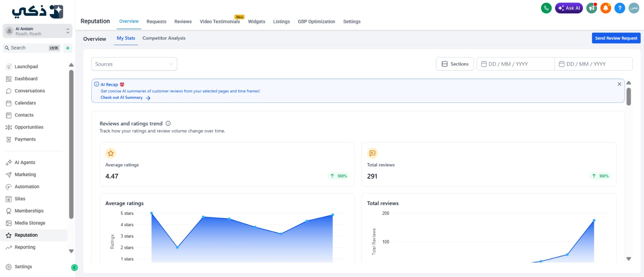Open the Requests tab
The height and width of the screenshot is (277, 644).
point(156,22)
